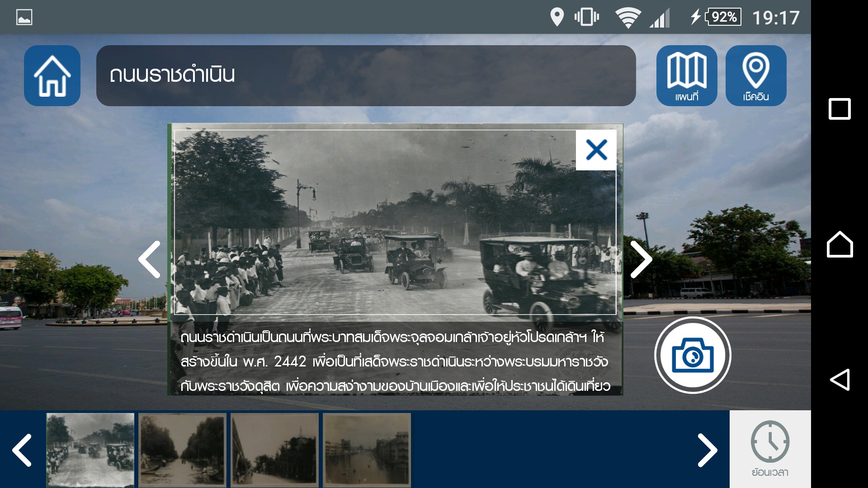Tap the 92% battery indicator

tap(716, 17)
